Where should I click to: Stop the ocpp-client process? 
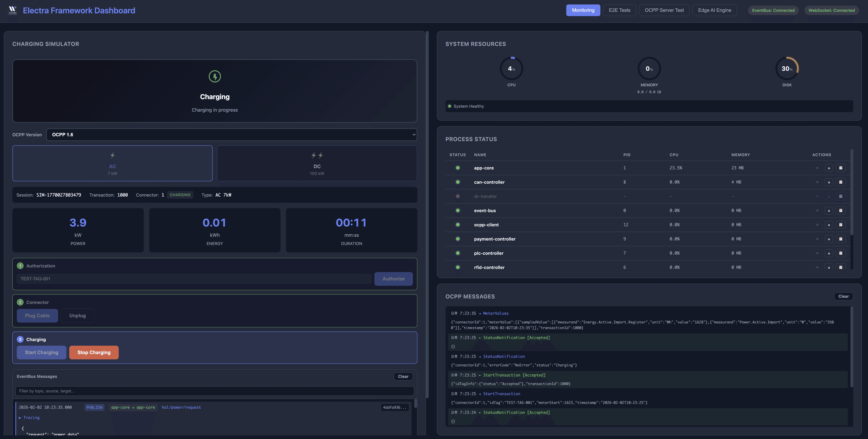829,225
